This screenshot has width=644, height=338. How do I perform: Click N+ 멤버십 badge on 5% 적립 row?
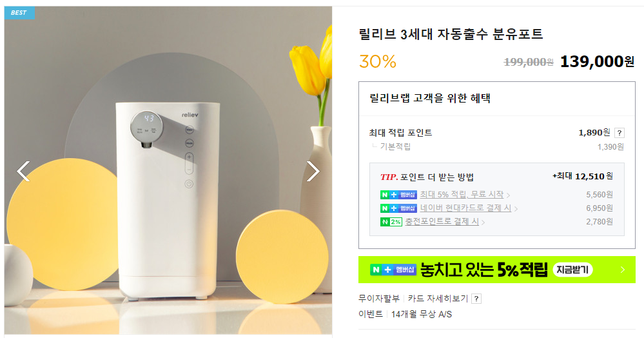(x=398, y=195)
